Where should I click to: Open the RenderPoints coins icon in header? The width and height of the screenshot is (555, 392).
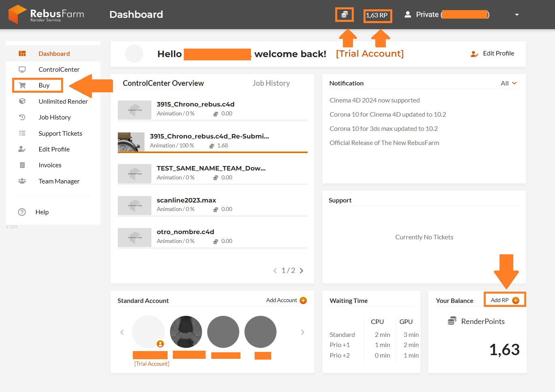pos(344,15)
